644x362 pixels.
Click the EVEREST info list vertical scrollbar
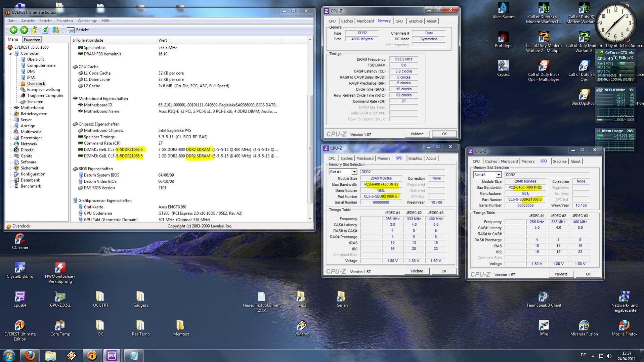point(310,149)
